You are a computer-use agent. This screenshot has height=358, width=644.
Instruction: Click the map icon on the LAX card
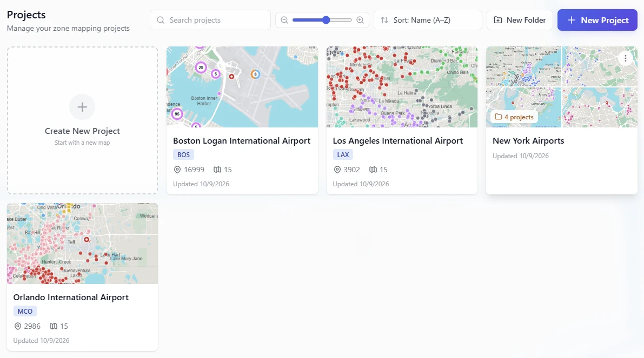click(x=373, y=170)
